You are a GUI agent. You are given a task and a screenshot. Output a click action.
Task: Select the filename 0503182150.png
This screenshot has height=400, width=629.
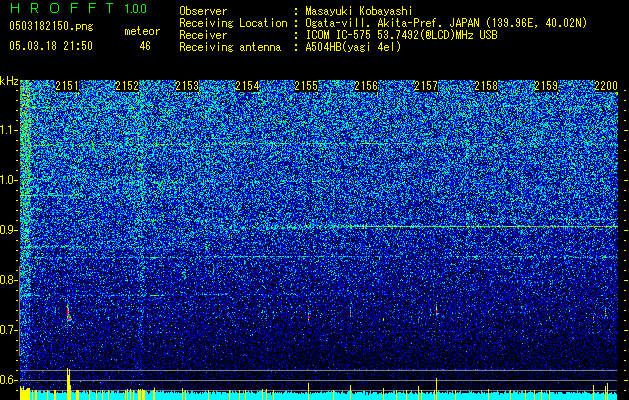51,26
